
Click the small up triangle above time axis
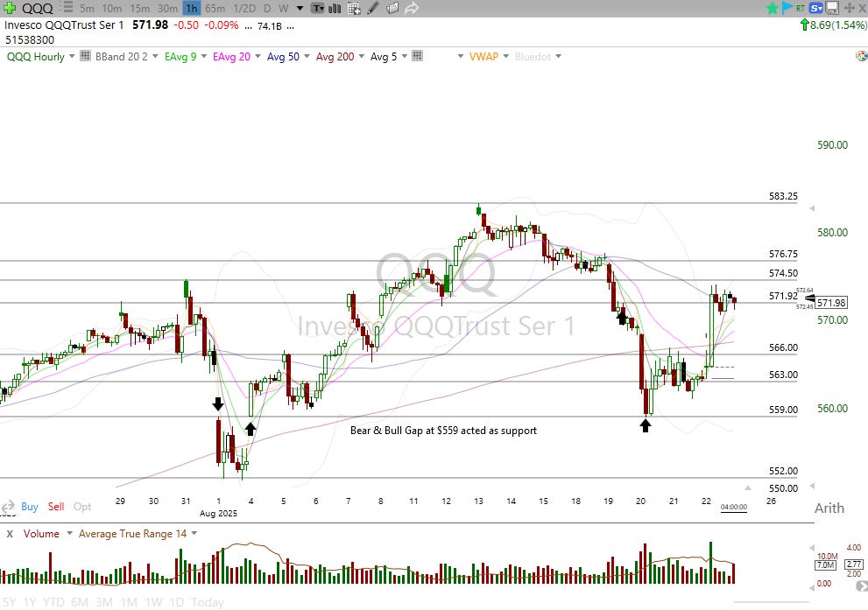[748, 487]
